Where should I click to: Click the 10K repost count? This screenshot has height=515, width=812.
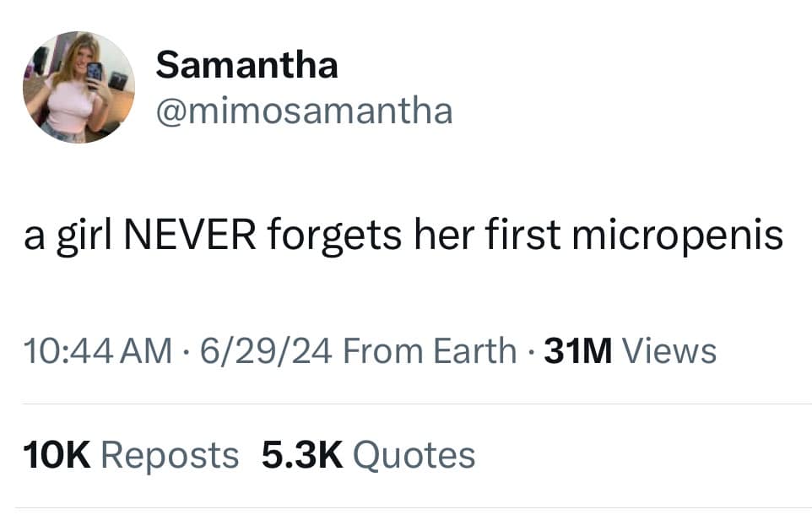(56, 456)
